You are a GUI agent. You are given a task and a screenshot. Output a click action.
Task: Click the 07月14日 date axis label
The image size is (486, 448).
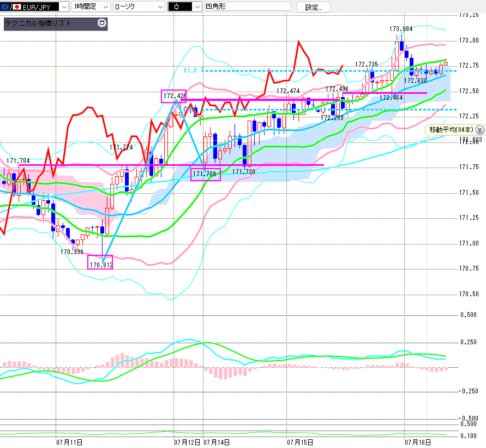point(217,442)
